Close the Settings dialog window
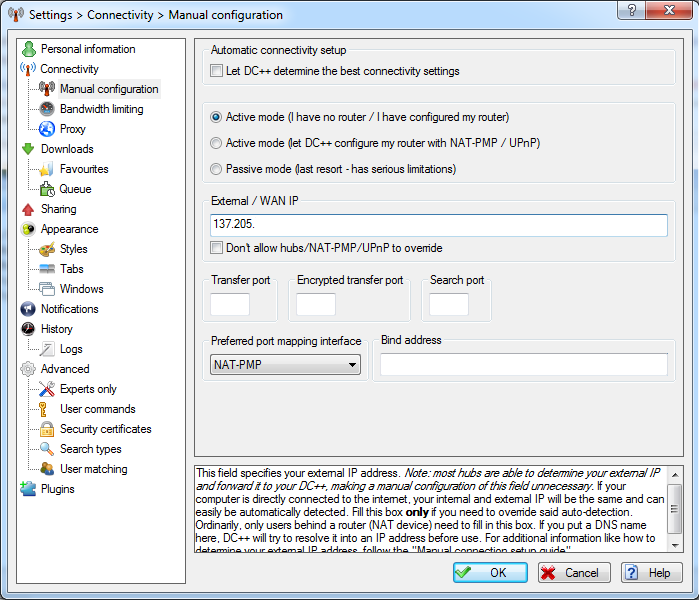This screenshot has width=699, height=600. click(669, 10)
